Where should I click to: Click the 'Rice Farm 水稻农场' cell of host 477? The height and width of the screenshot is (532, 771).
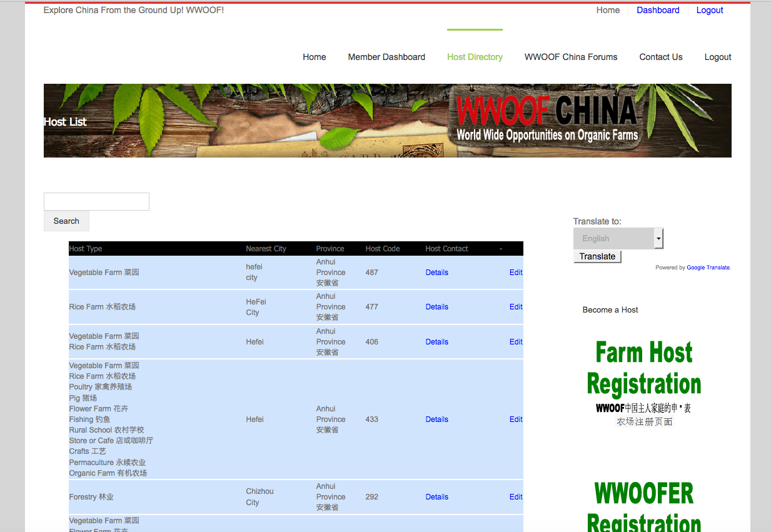[x=103, y=307]
